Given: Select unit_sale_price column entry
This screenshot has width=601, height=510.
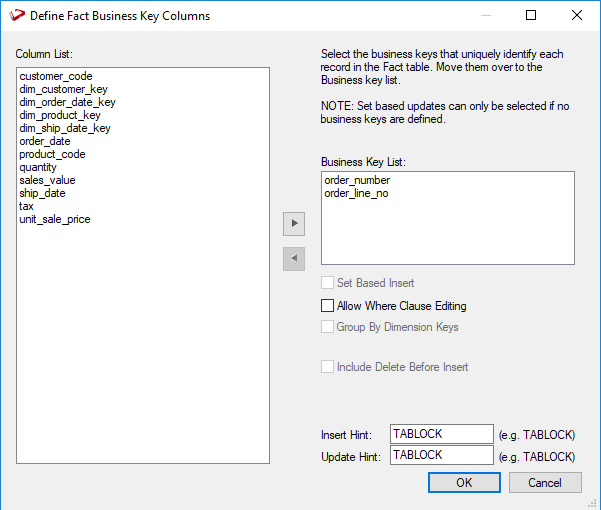Looking at the screenshot, I should point(55,219).
